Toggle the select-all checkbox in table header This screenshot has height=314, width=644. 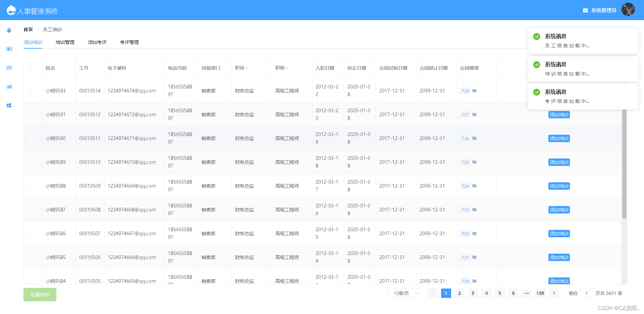tap(30, 68)
